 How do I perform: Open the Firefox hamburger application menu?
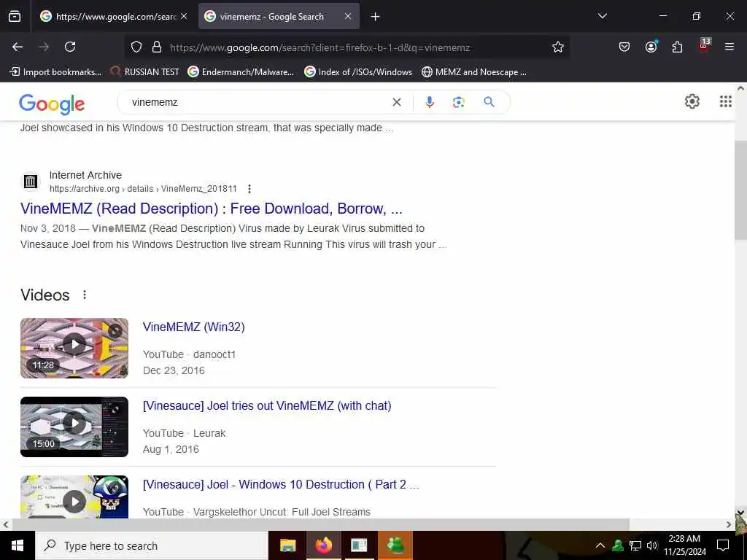click(x=729, y=47)
